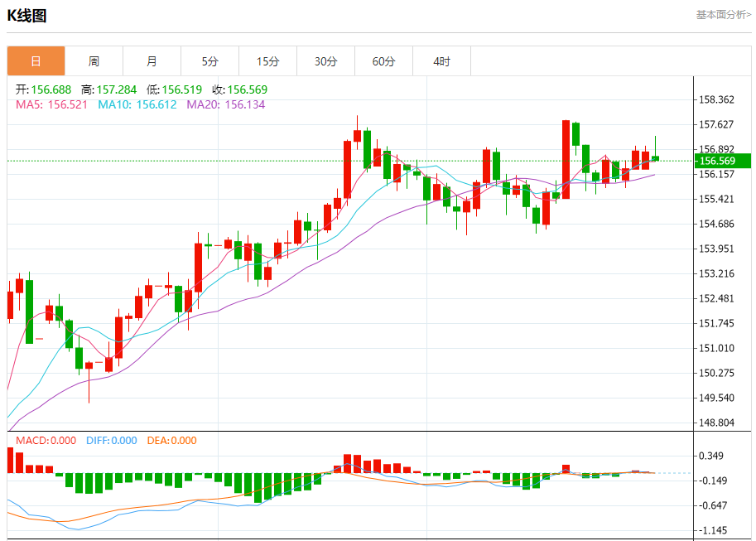This screenshot has height=541, width=756.
Task: Click the 151.745 price axis label
Action: (716, 323)
